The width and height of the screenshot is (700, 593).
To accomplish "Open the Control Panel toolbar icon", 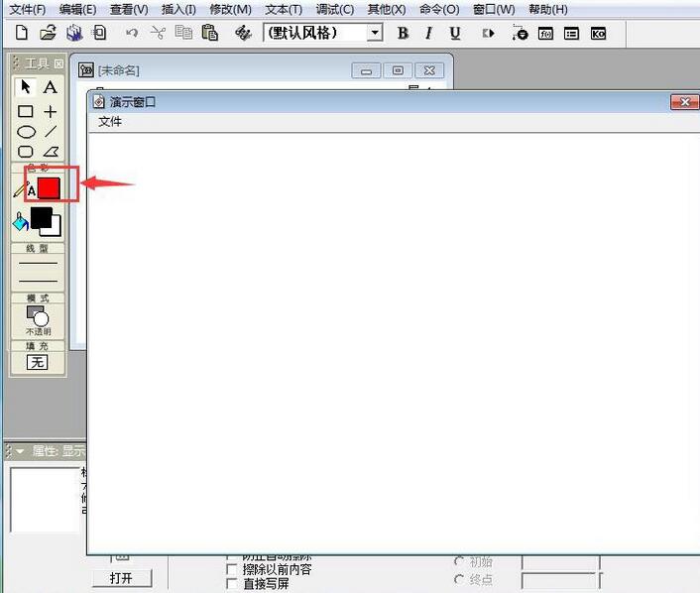I will tap(520, 33).
